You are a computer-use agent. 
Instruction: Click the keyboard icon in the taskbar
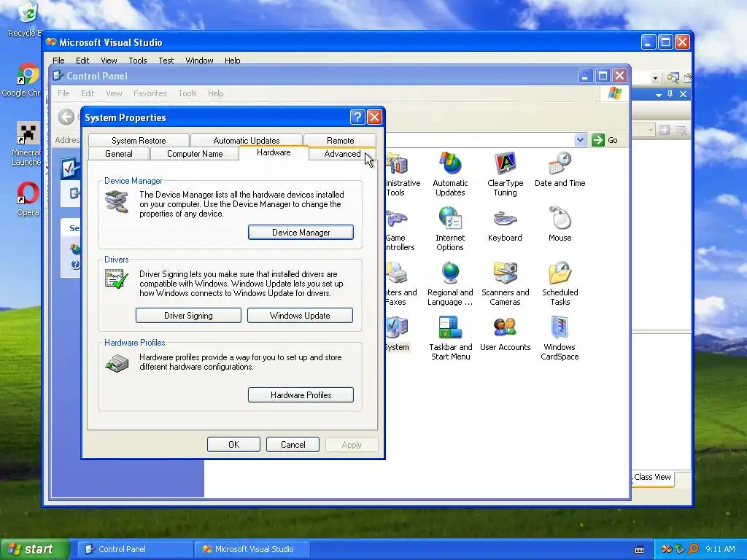tap(639, 550)
